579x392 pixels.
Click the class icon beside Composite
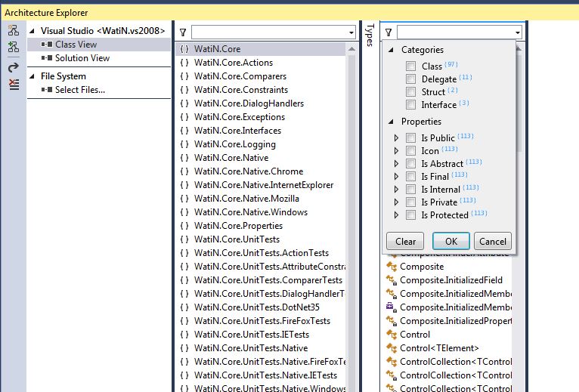click(392, 267)
